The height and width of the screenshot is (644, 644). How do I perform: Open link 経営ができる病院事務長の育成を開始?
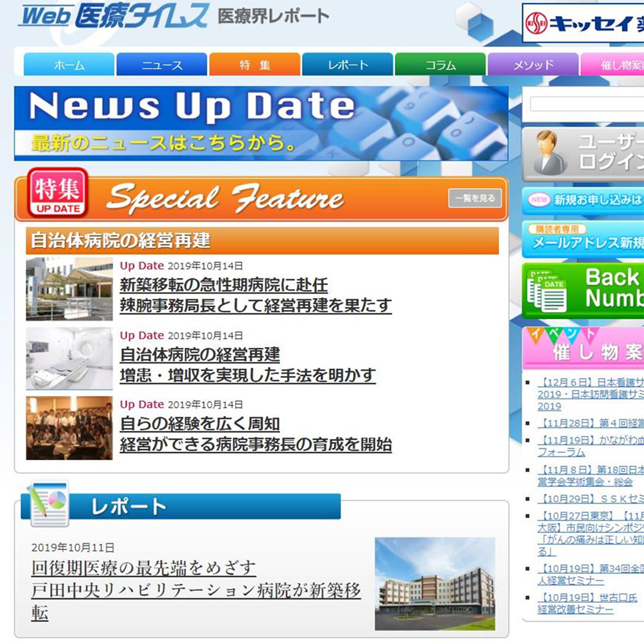click(x=255, y=444)
